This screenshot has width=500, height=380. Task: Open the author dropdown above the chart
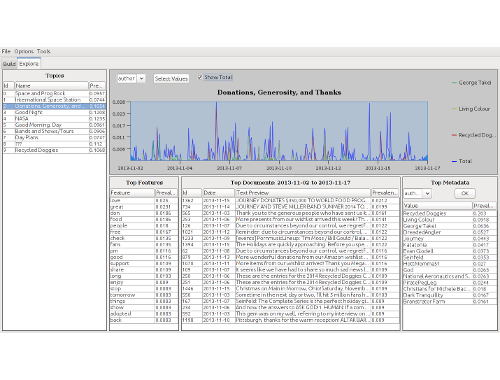(131, 78)
